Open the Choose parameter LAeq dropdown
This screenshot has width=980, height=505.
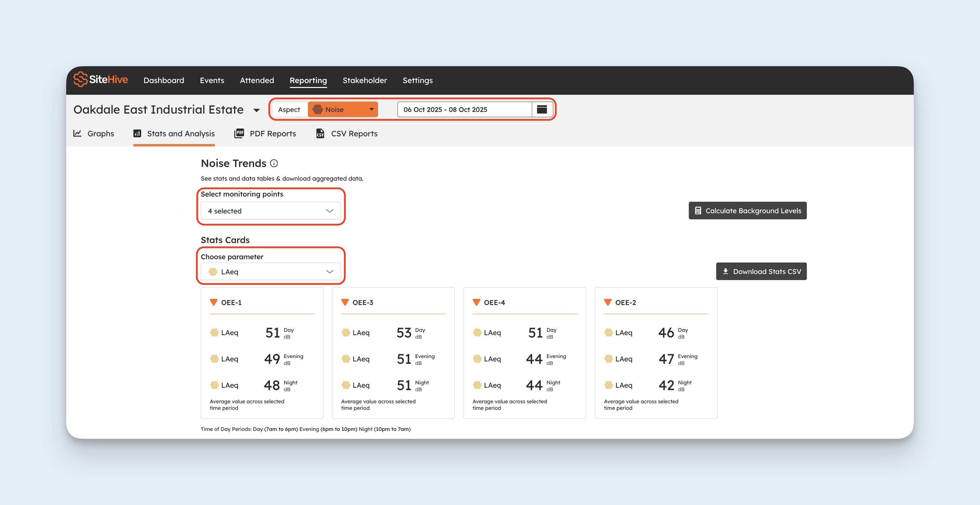271,272
